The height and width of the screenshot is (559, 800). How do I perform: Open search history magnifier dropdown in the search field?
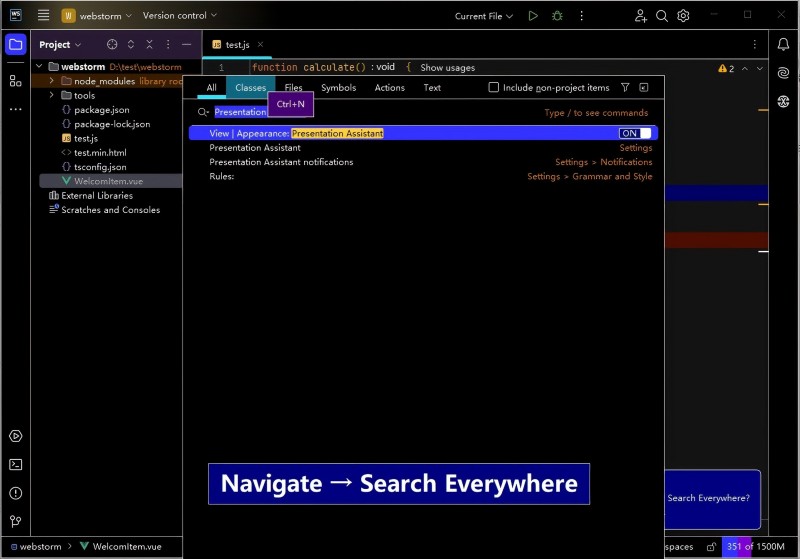tap(203, 112)
